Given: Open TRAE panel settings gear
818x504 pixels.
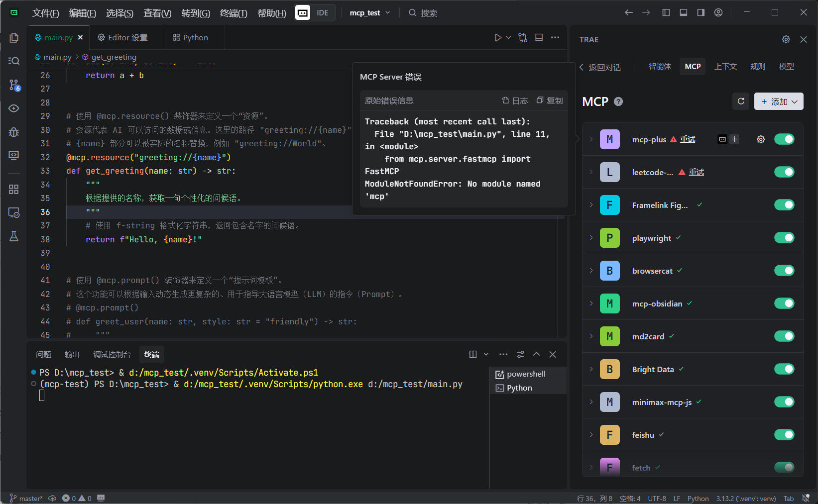Looking at the screenshot, I should (x=786, y=39).
